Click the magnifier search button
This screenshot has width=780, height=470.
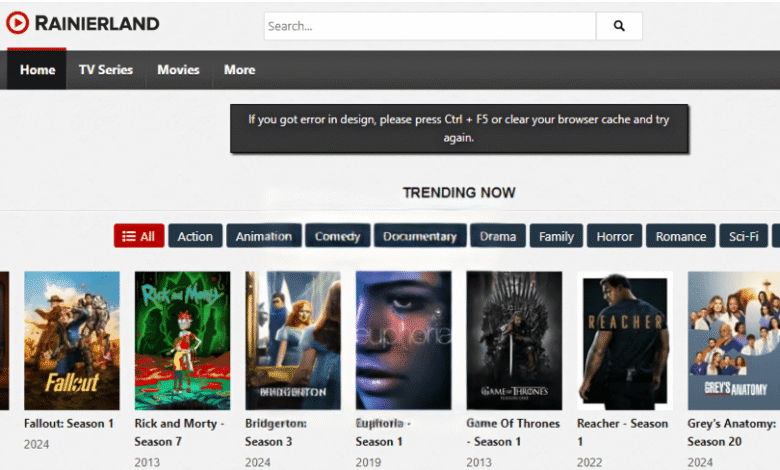click(619, 26)
